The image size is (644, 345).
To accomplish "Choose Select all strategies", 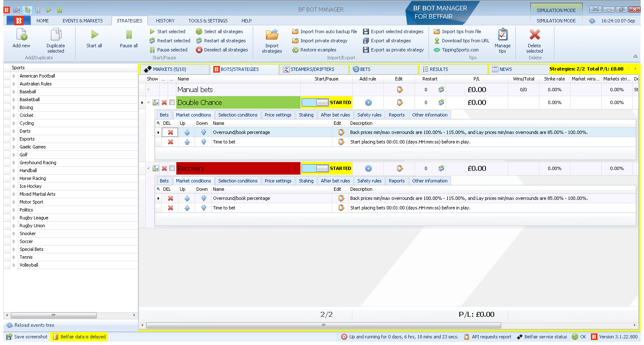I will point(220,32).
